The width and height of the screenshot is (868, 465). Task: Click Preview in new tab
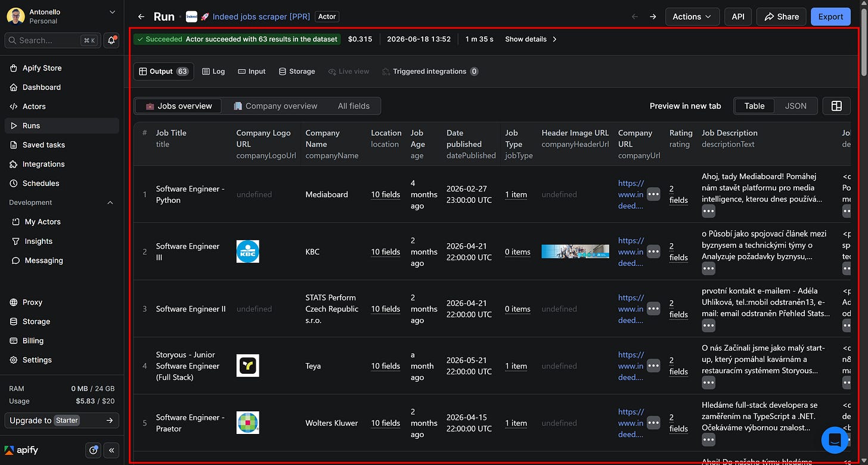686,106
